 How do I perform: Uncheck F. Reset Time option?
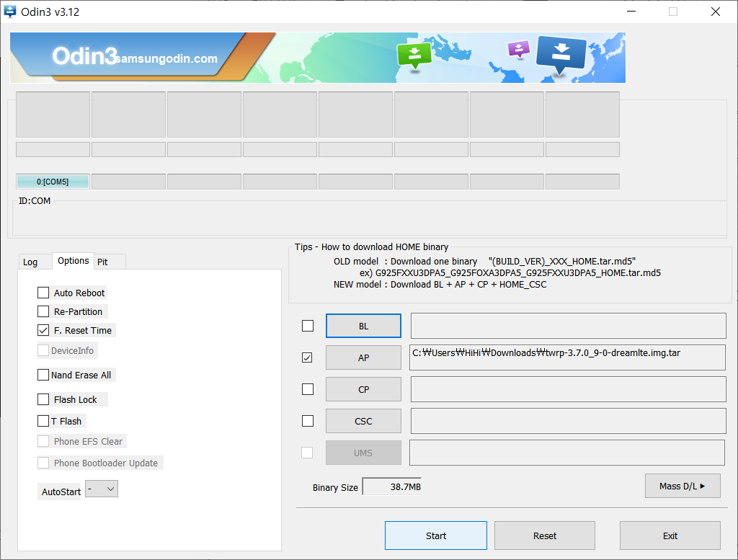point(43,330)
